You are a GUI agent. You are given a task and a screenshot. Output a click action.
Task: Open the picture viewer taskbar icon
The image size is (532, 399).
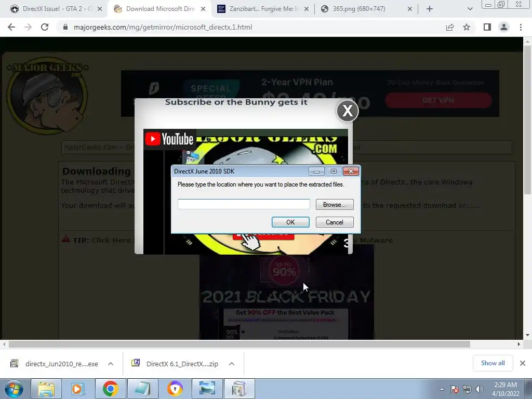207,389
